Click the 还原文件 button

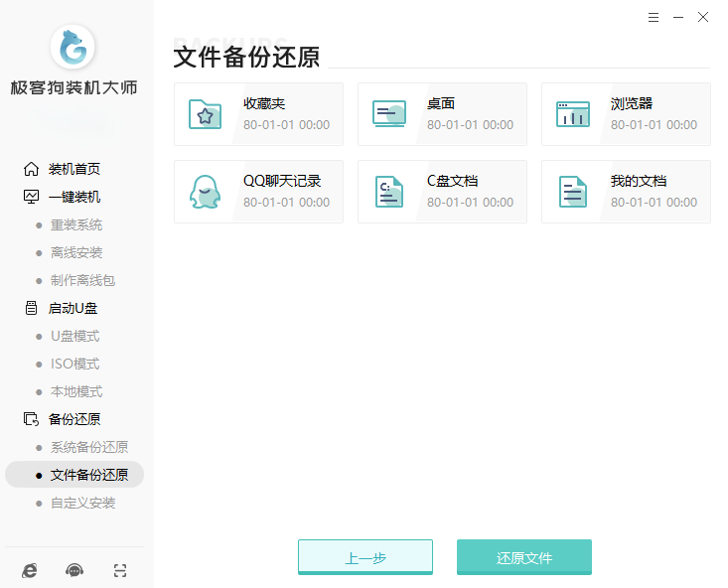[x=523, y=557]
